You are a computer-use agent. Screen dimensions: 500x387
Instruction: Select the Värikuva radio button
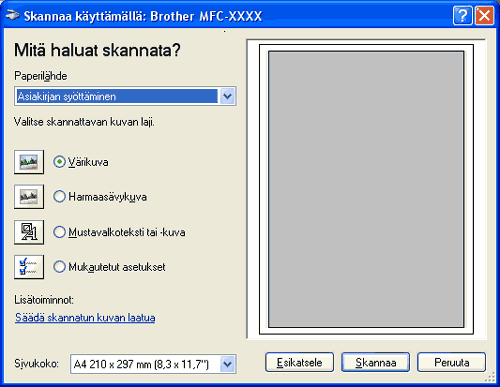[x=59, y=162]
